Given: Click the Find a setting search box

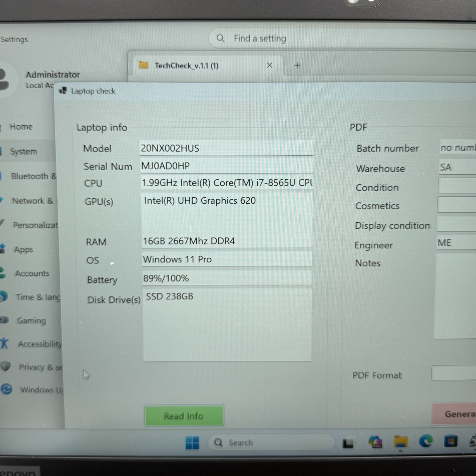Looking at the screenshot, I should (x=342, y=38).
